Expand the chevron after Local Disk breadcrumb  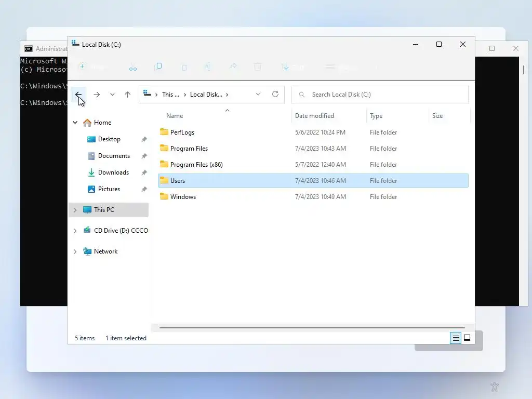[x=227, y=95]
